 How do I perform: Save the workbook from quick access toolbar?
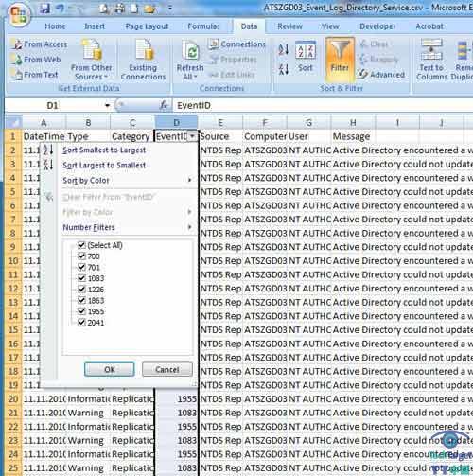(x=44, y=9)
